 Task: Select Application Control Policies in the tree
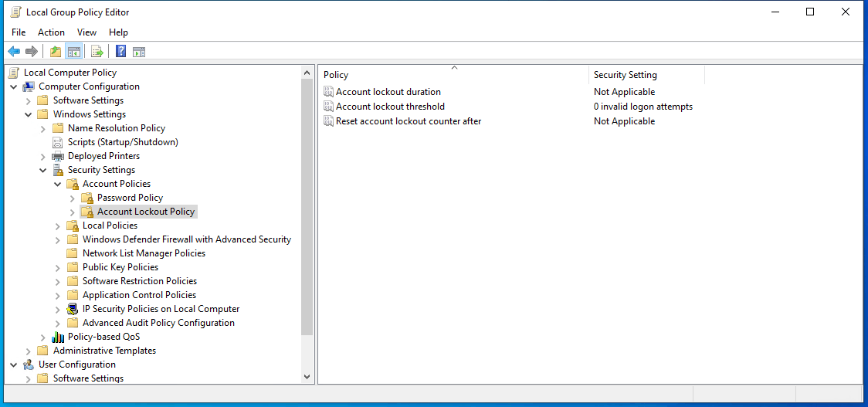tap(139, 294)
